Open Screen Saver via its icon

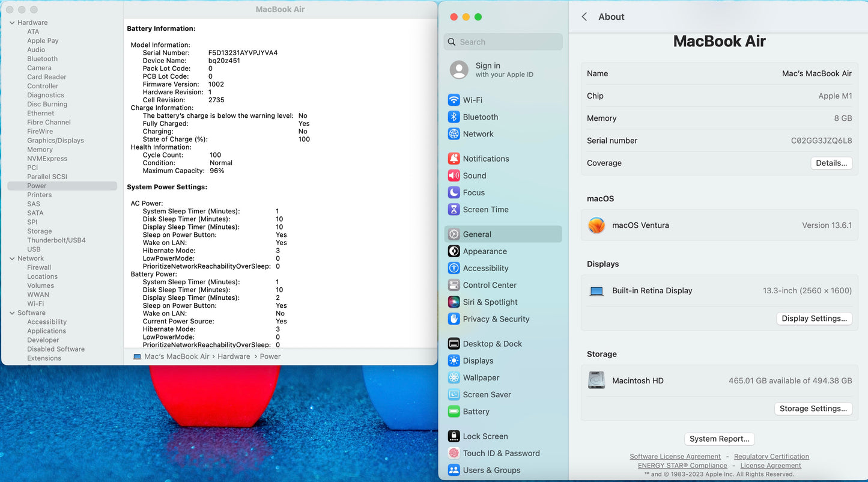tap(454, 394)
